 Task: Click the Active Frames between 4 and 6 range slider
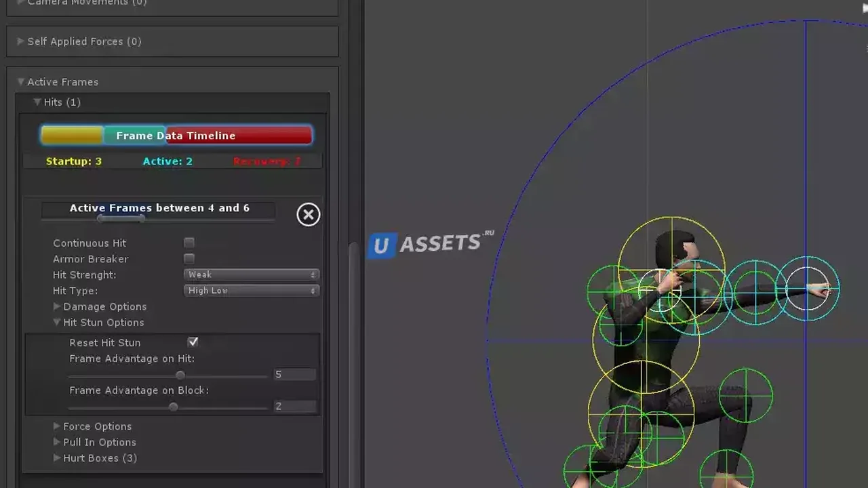[158, 218]
